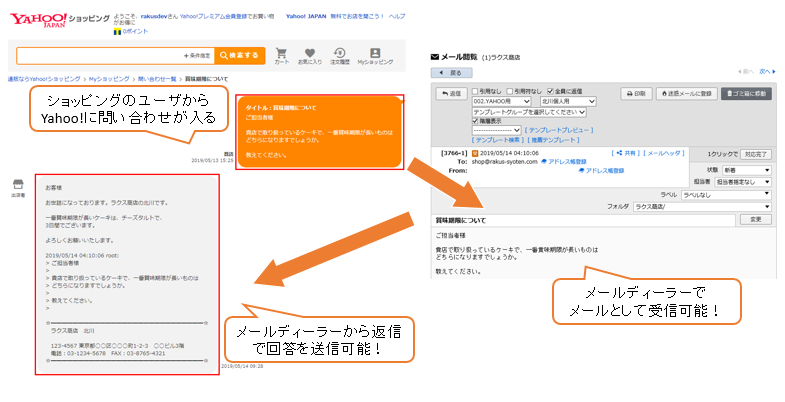The width and height of the screenshot is (785, 402).
Task: Click the 共有 share link
Action: click(x=626, y=153)
